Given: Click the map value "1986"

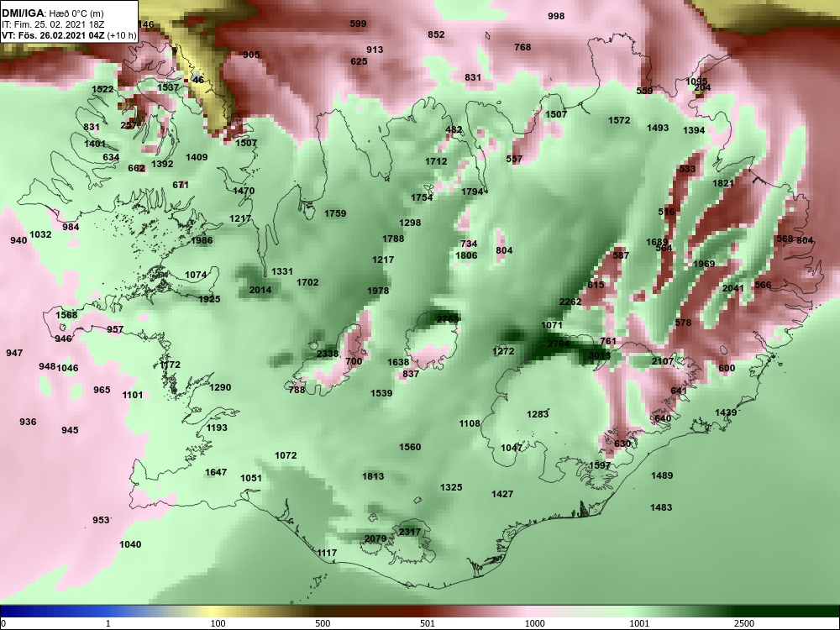Looking at the screenshot, I should point(202,240).
